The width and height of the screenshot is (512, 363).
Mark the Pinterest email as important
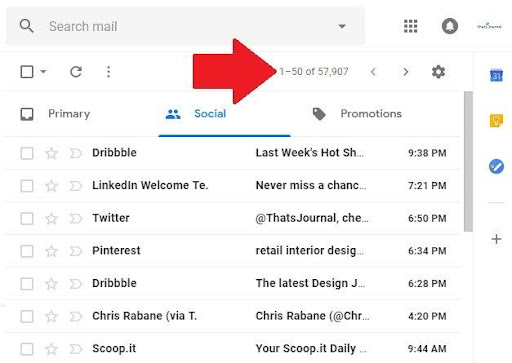(x=76, y=251)
